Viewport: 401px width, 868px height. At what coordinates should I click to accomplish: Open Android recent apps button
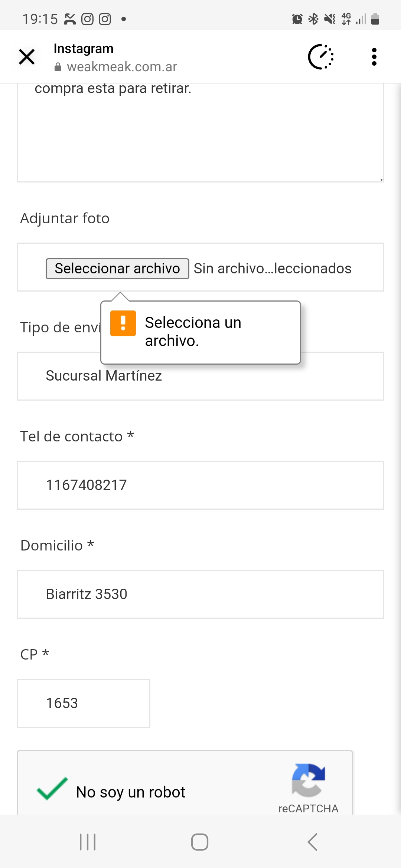88,842
